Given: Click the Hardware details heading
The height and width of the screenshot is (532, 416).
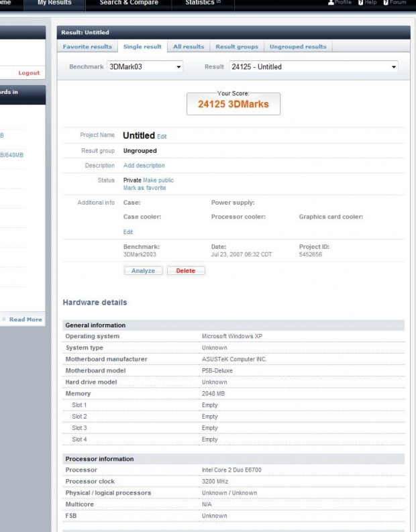Looking at the screenshot, I should [x=95, y=303].
